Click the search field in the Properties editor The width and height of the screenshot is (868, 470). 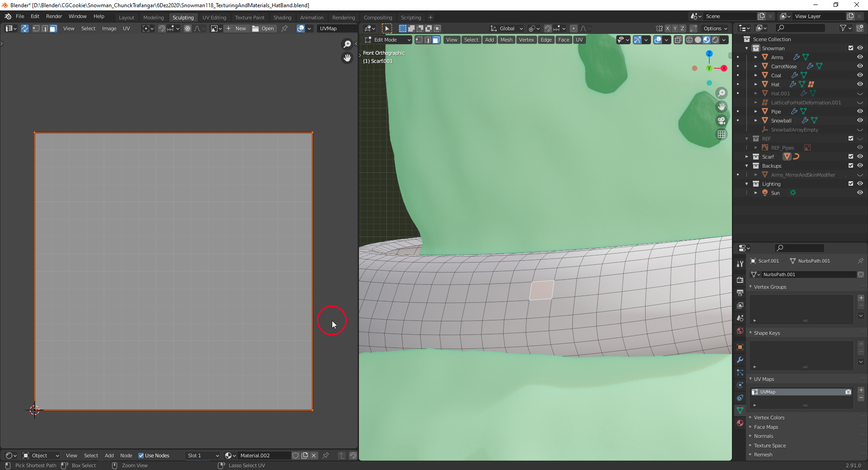click(x=799, y=248)
